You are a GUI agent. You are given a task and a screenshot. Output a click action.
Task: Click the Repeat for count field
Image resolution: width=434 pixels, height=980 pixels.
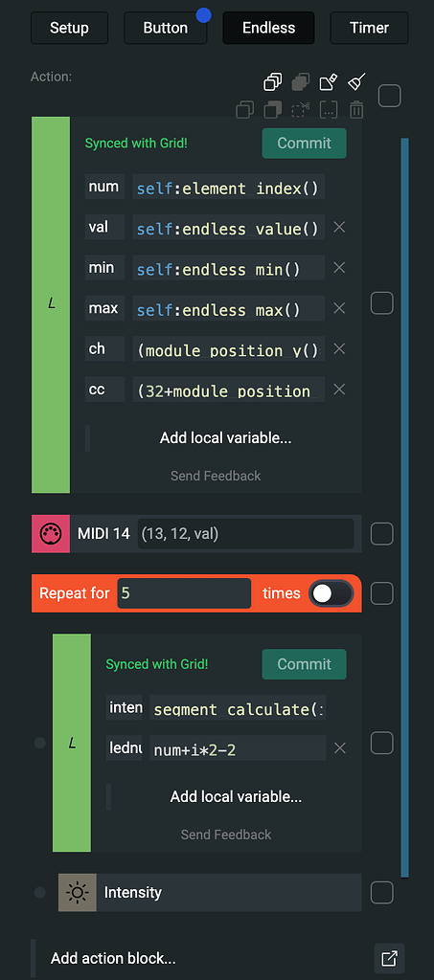click(x=185, y=593)
